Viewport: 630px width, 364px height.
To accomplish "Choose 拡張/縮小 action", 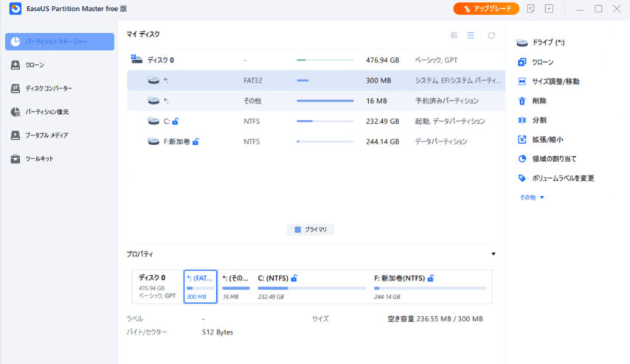I will pyautogui.click(x=547, y=139).
